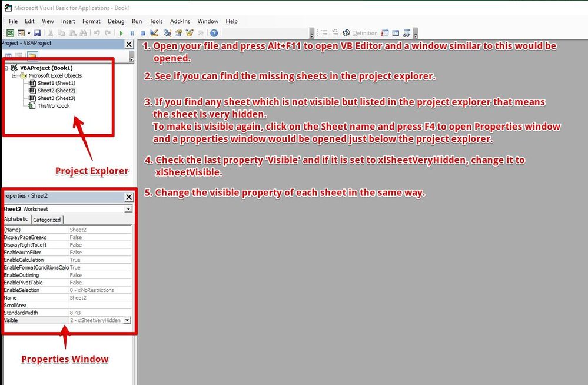Click the Project Explorer toolbar icon

click(168, 33)
